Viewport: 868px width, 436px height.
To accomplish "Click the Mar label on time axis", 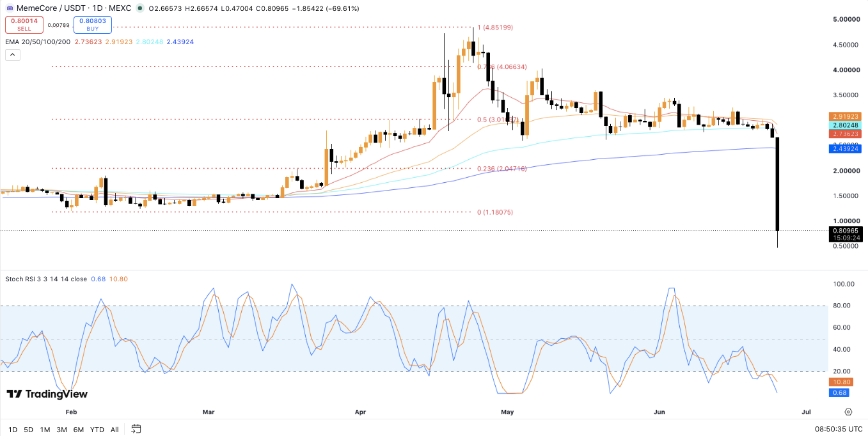I will pos(209,412).
